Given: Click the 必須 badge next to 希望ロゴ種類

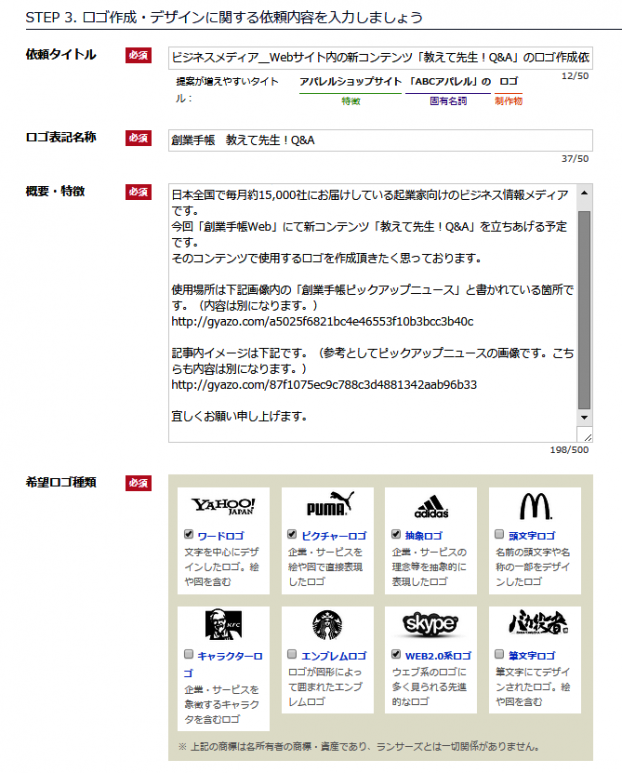Looking at the screenshot, I should [x=138, y=483].
